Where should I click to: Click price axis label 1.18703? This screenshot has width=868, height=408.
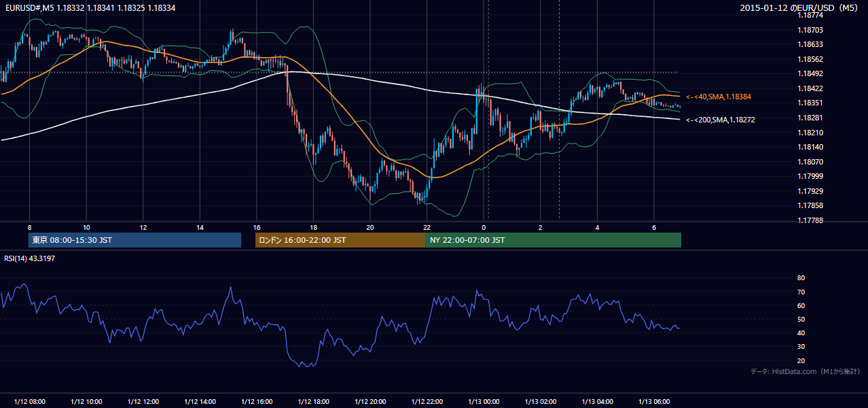(x=810, y=30)
